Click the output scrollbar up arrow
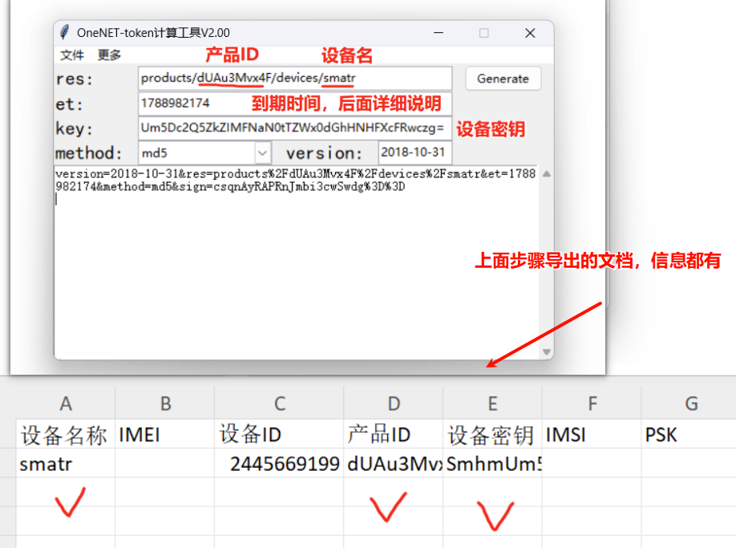This screenshot has height=552, width=756. [x=546, y=174]
